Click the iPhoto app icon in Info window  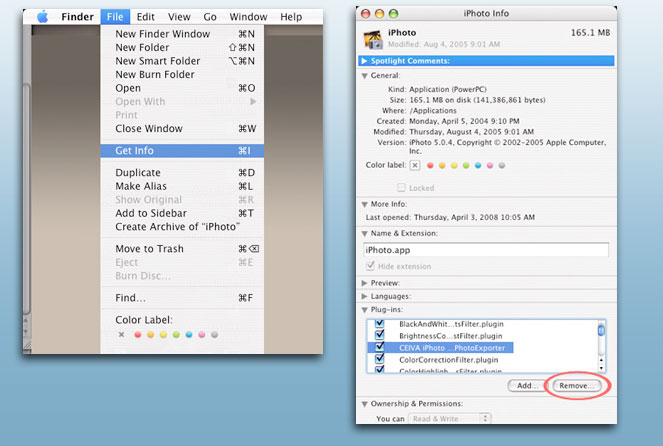373,39
